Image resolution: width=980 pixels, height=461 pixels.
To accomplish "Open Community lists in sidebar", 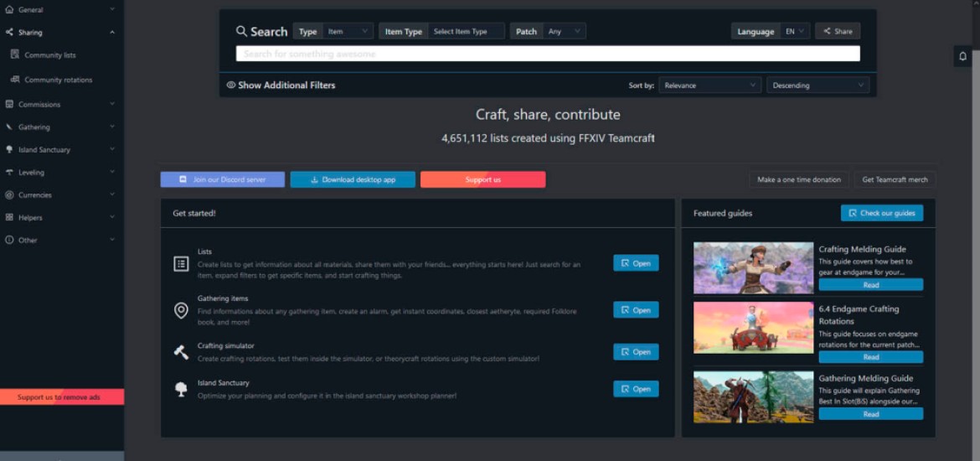I will click(x=49, y=55).
